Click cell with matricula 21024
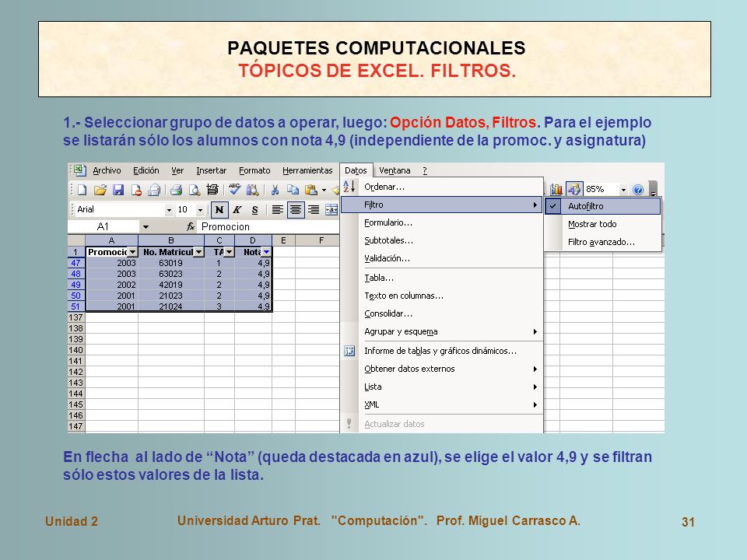The width and height of the screenshot is (747, 560). point(171,306)
